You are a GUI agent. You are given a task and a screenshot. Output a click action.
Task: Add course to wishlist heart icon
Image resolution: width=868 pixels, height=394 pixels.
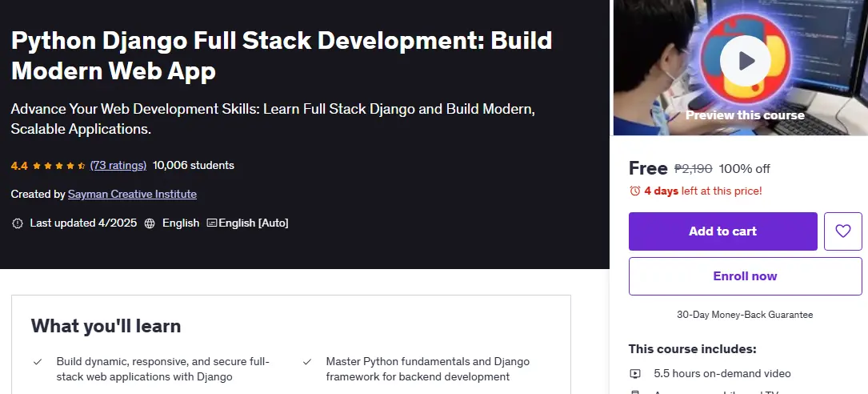click(842, 231)
